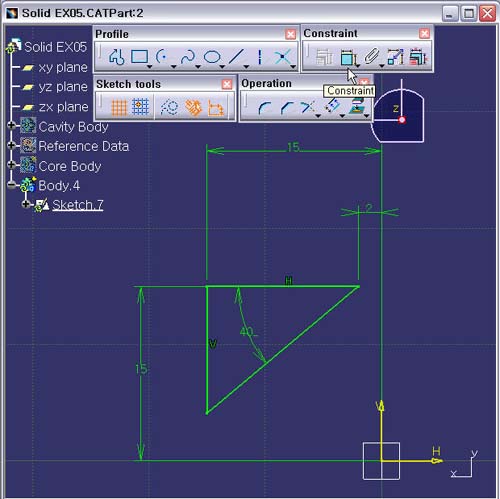Screen dimensions: 500x499
Task: Close the Constraint toolbar
Action: tap(424, 33)
